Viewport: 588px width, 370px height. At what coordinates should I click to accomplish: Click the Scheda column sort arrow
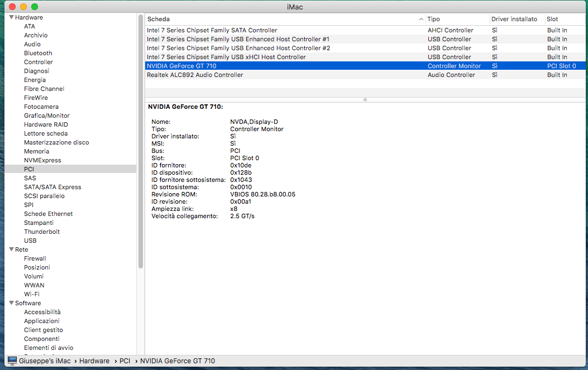coord(421,19)
